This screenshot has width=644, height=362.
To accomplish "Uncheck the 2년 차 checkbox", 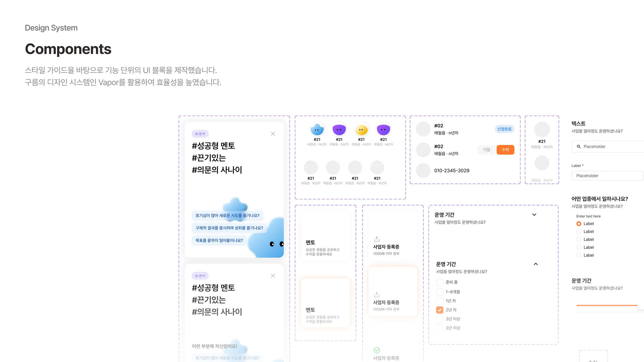I will pos(440,310).
